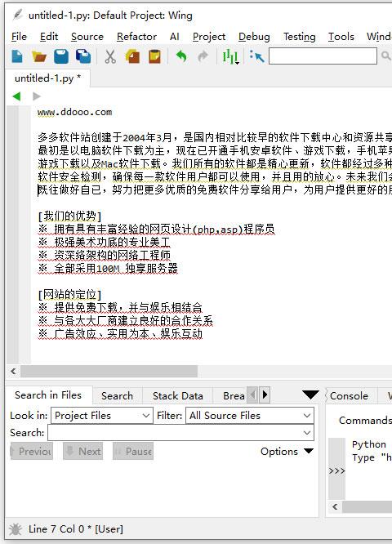This screenshot has height=544, width=392.
Task: Click the Save All toolbar icon
Action: point(83,56)
